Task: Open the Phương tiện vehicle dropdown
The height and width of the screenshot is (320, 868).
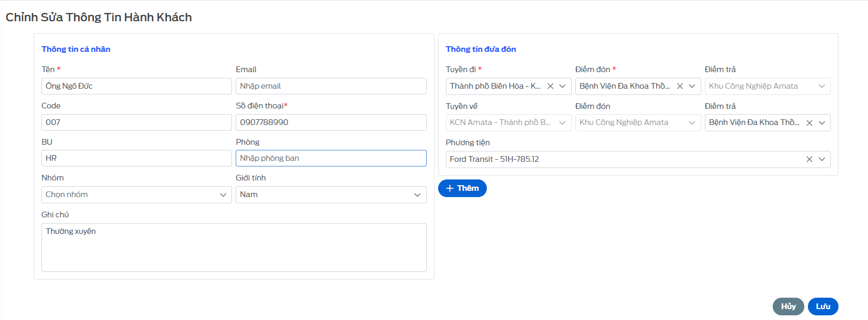Action: [822, 159]
